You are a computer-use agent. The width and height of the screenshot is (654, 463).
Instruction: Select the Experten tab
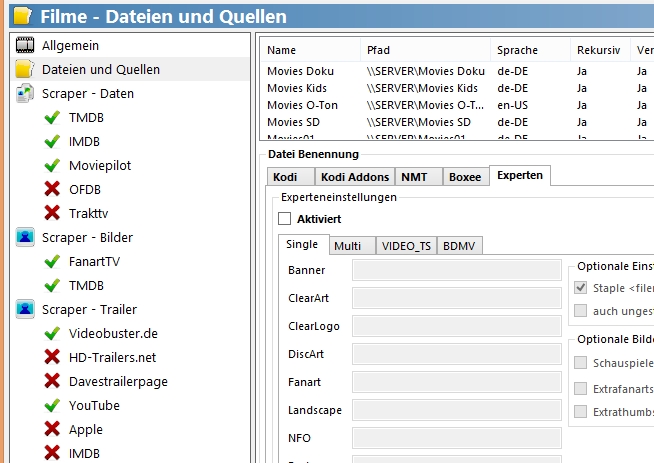tap(520, 175)
